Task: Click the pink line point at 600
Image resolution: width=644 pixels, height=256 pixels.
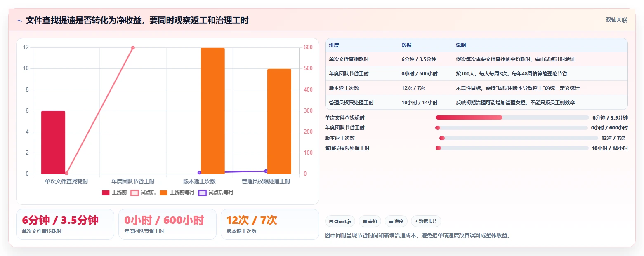Action: pyautogui.click(x=133, y=48)
